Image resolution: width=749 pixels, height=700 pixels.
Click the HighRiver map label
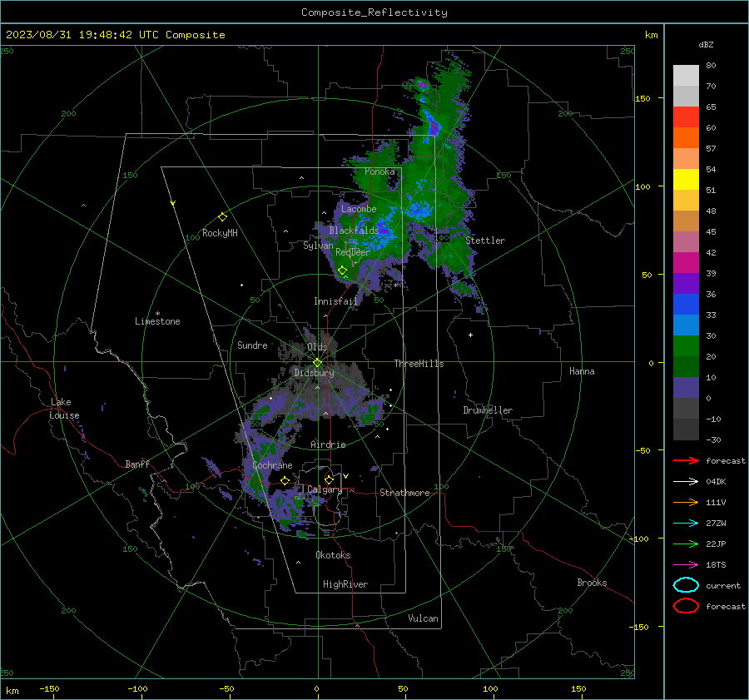point(345,584)
